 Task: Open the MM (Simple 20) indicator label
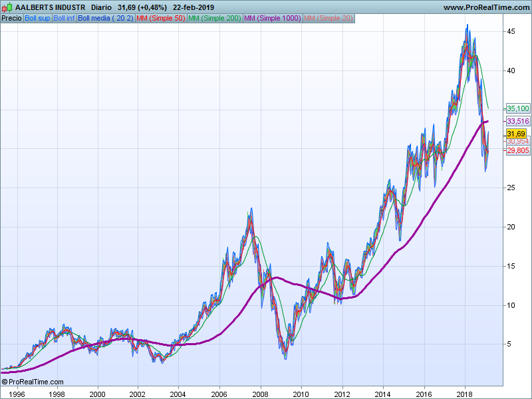[329, 19]
